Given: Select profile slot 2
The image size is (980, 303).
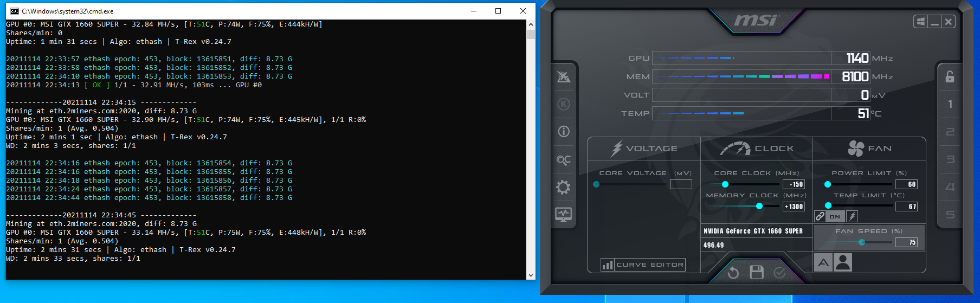Looking at the screenshot, I should click(950, 132).
